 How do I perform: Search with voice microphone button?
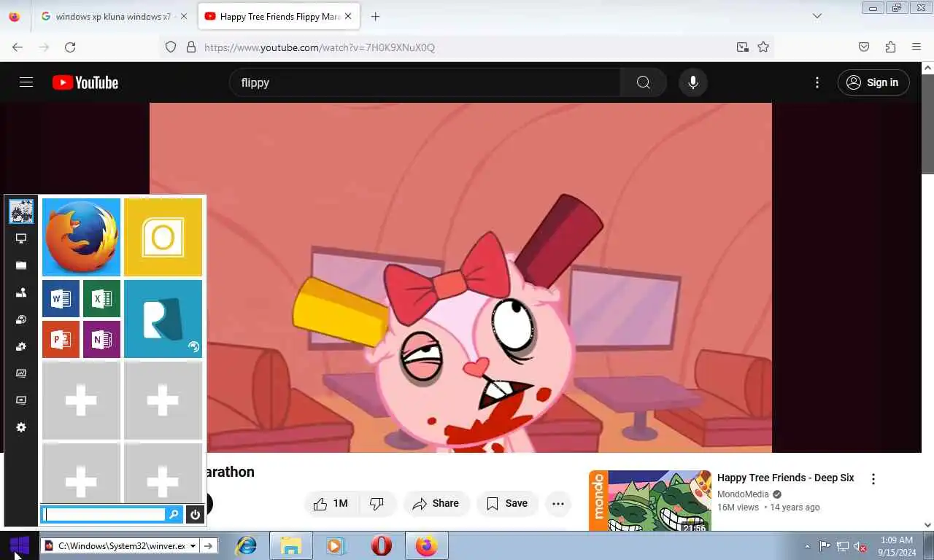693,82
